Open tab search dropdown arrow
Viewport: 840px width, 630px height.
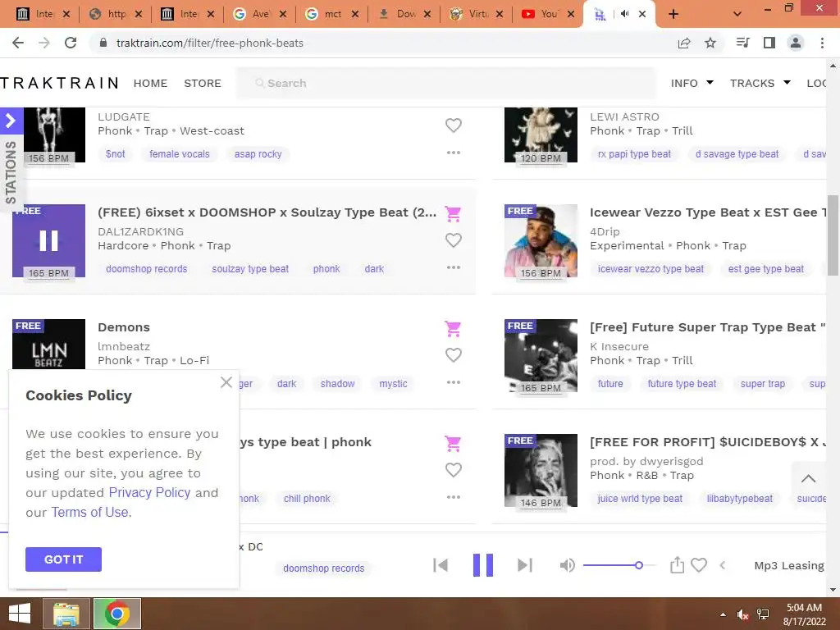click(737, 14)
